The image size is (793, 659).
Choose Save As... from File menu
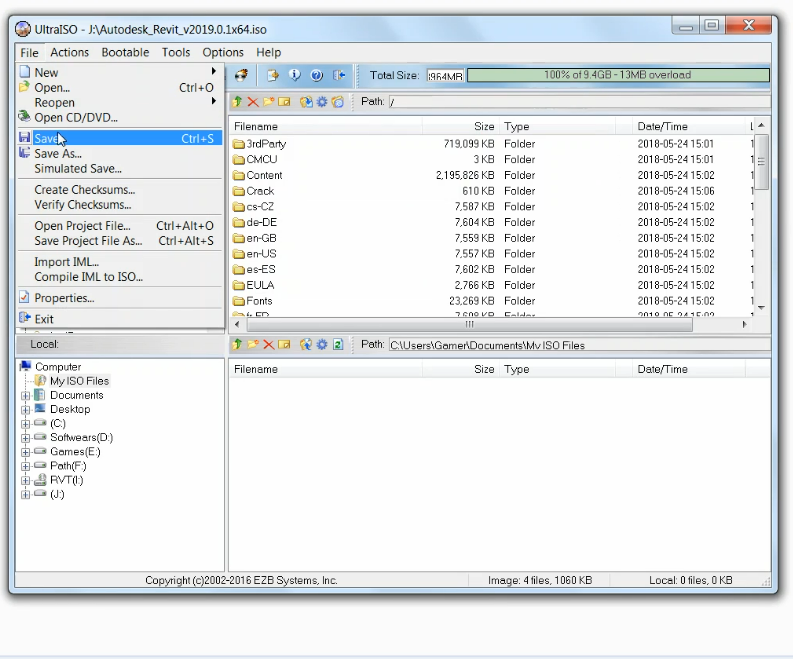pos(120,153)
